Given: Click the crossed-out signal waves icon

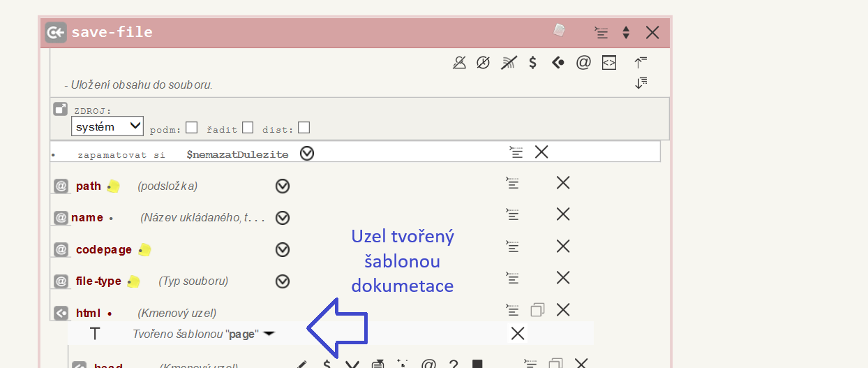Looking at the screenshot, I should tap(509, 63).
